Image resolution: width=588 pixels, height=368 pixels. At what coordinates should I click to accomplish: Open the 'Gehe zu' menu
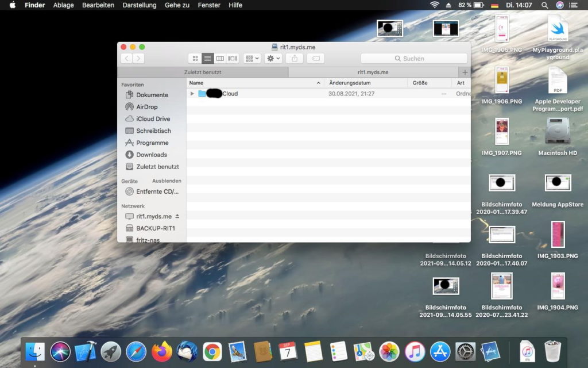[177, 5]
